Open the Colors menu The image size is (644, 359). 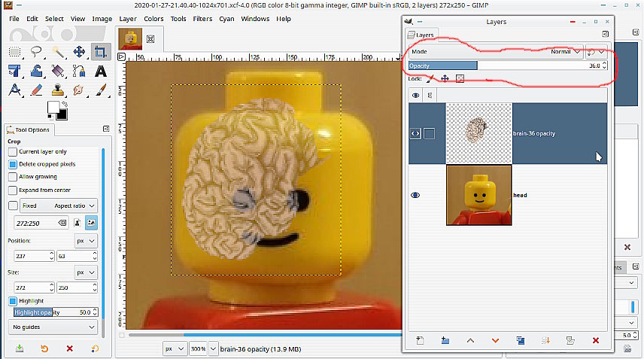point(153,19)
